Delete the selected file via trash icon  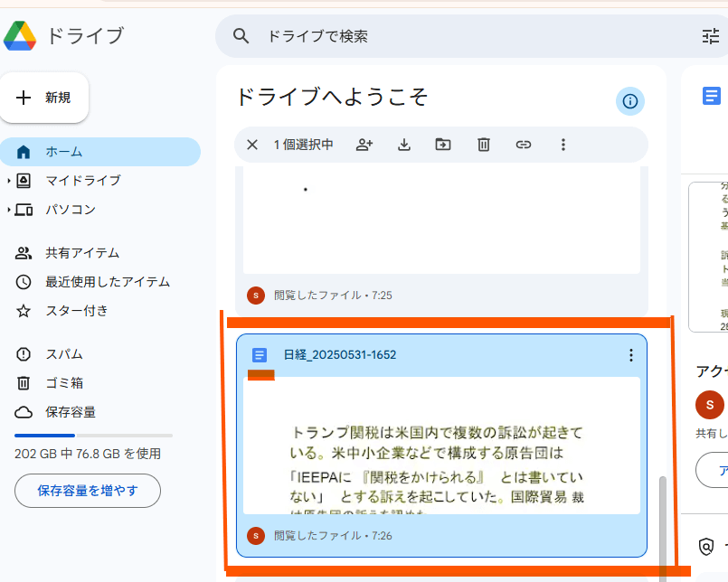pyautogui.click(x=483, y=145)
